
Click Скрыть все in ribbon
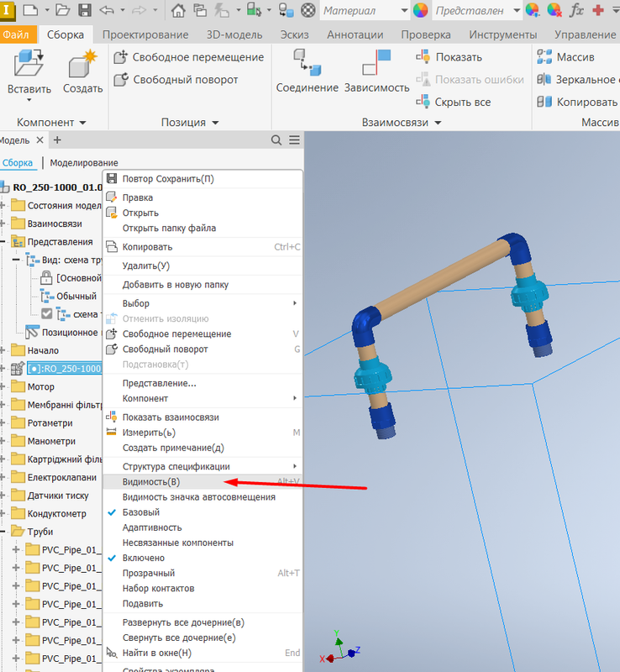[x=453, y=102]
